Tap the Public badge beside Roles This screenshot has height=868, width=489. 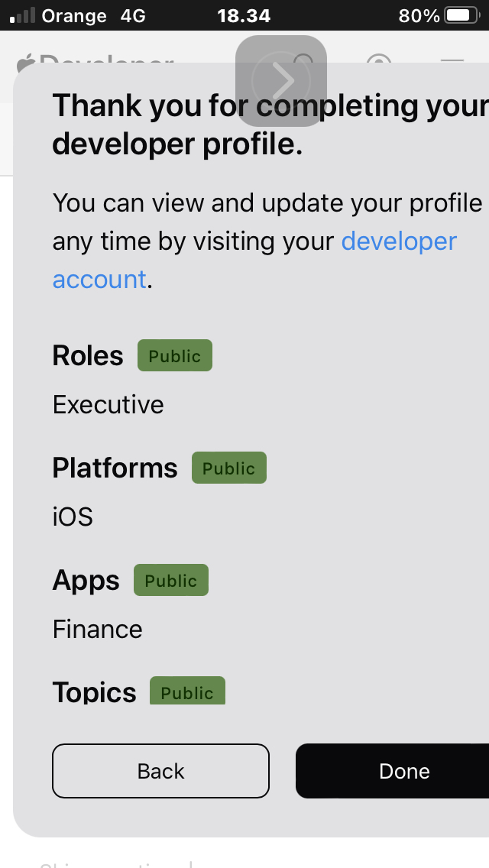174,356
